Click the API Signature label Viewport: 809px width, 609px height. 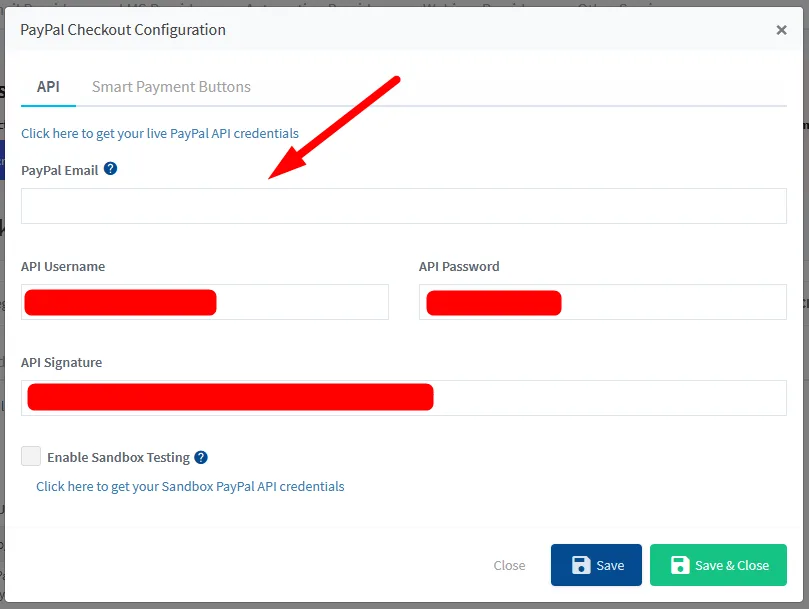pyautogui.click(x=61, y=362)
